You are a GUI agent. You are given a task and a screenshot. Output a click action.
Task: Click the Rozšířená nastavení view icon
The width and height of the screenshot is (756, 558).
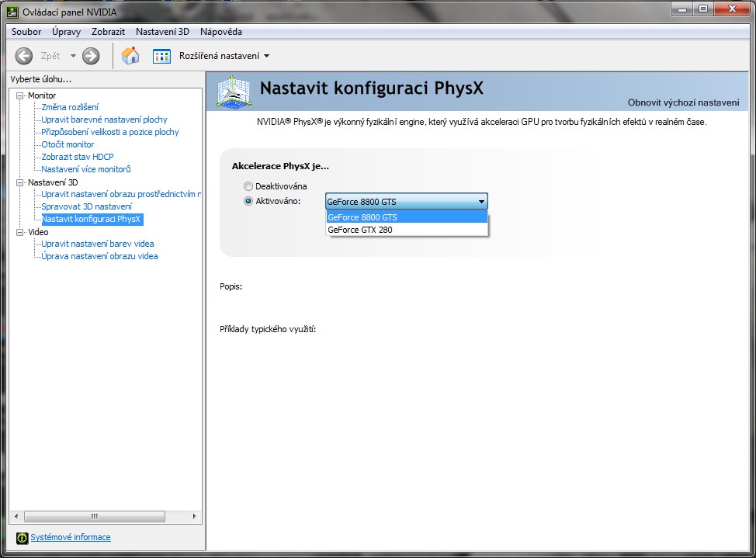click(x=161, y=56)
